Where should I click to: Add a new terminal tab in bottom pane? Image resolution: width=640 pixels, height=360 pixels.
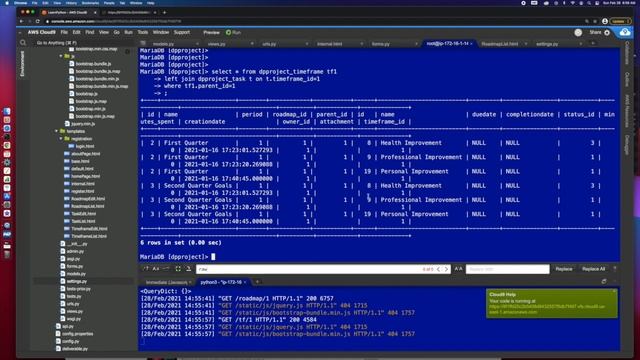click(x=257, y=282)
